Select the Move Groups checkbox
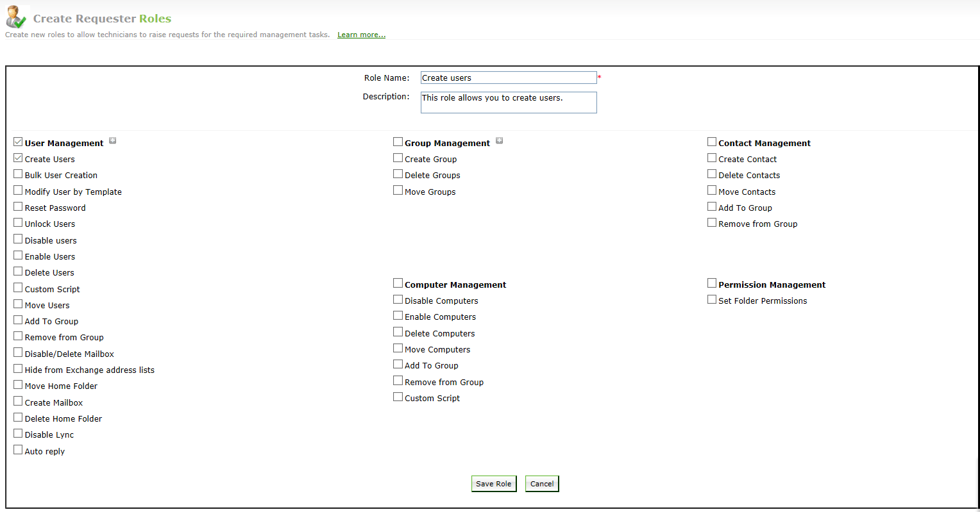Screen dimensions: 980x512 [x=398, y=190]
